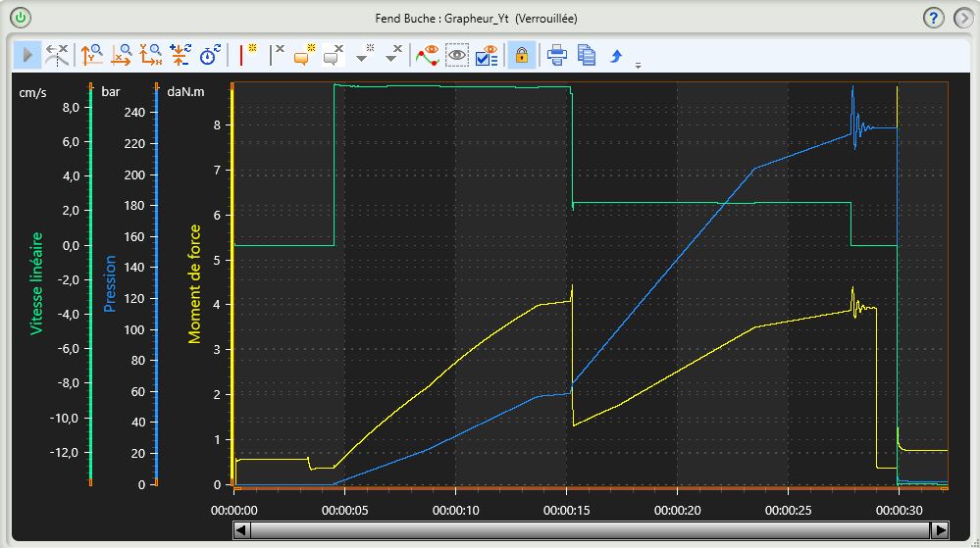The image size is (980, 548).
Task: Start plotting with the play button
Action: [27, 55]
